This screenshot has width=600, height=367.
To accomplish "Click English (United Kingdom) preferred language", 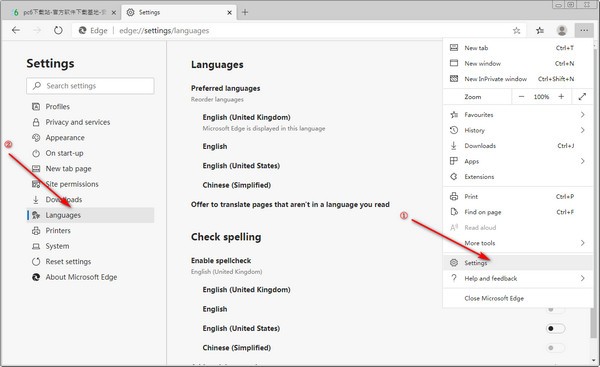I will (x=246, y=117).
